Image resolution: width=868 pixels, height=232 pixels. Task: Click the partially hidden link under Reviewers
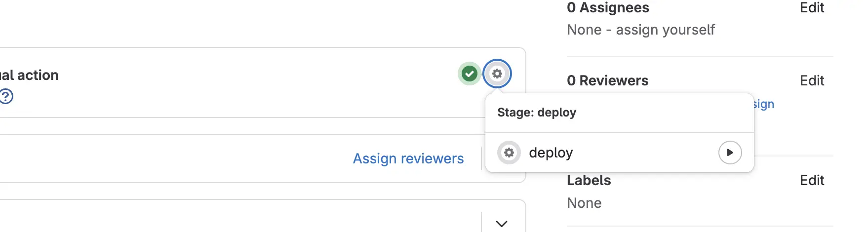coord(764,104)
